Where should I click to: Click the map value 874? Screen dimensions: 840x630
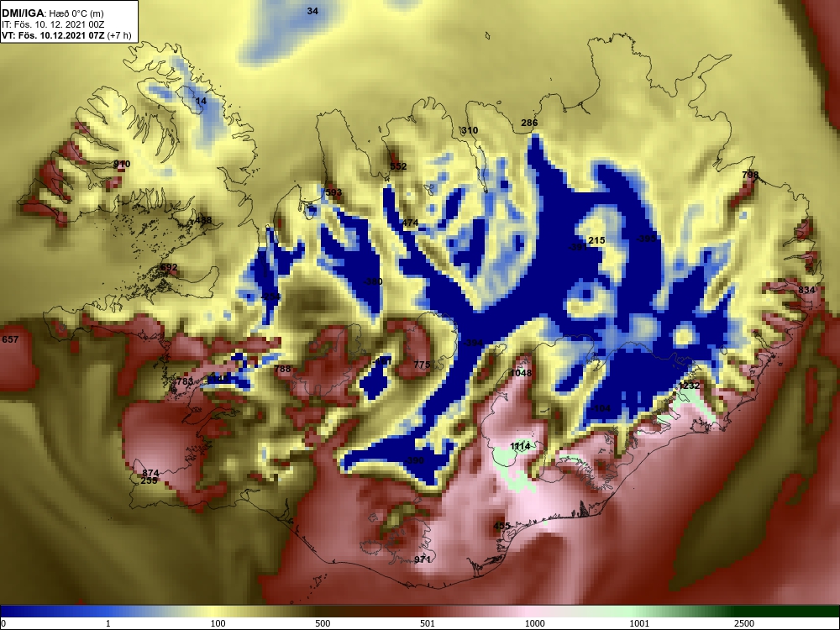[x=150, y=473]
